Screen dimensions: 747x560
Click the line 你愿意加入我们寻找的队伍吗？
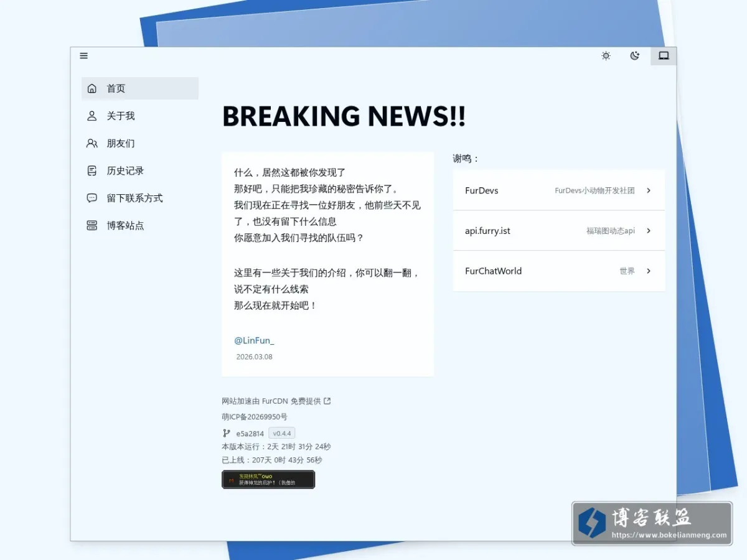click(299, 238)
